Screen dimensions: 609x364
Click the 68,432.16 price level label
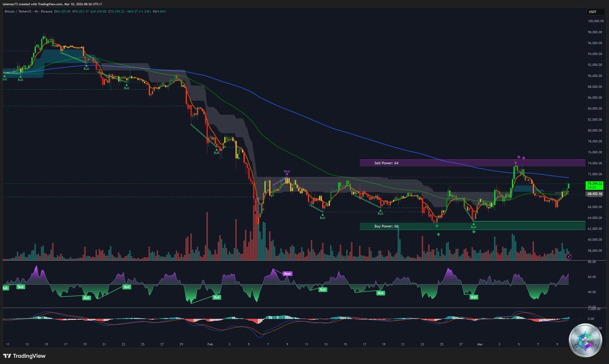[x=594, y=194]
